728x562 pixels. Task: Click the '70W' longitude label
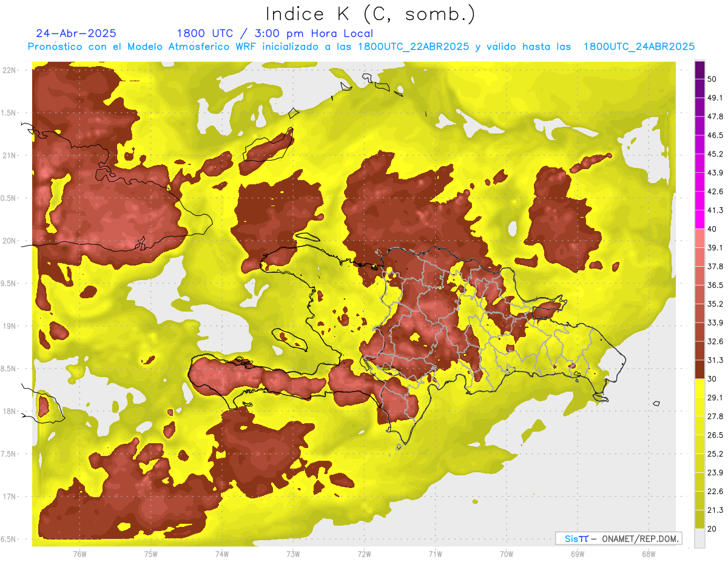click(x=507, y=554)
